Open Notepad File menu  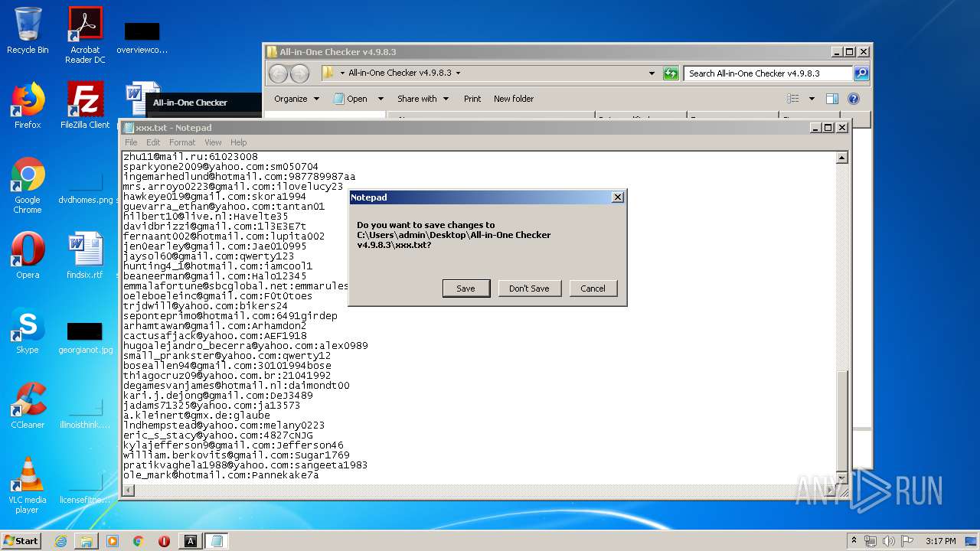131,142
